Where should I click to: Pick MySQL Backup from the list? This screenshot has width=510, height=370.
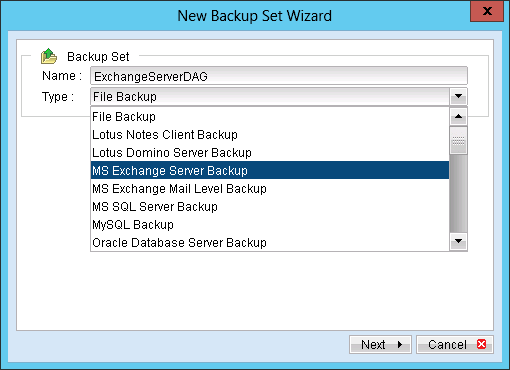(x=270, y=225)
